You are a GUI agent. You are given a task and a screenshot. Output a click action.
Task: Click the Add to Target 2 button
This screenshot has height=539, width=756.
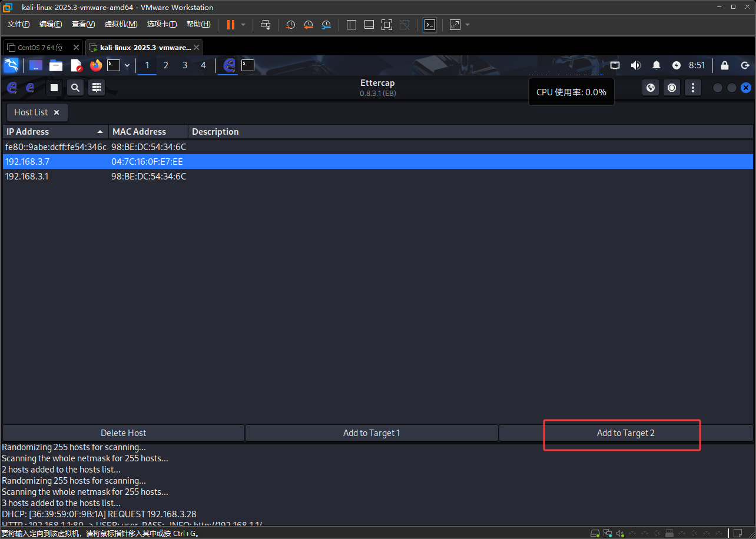click(x=626, y=433)
